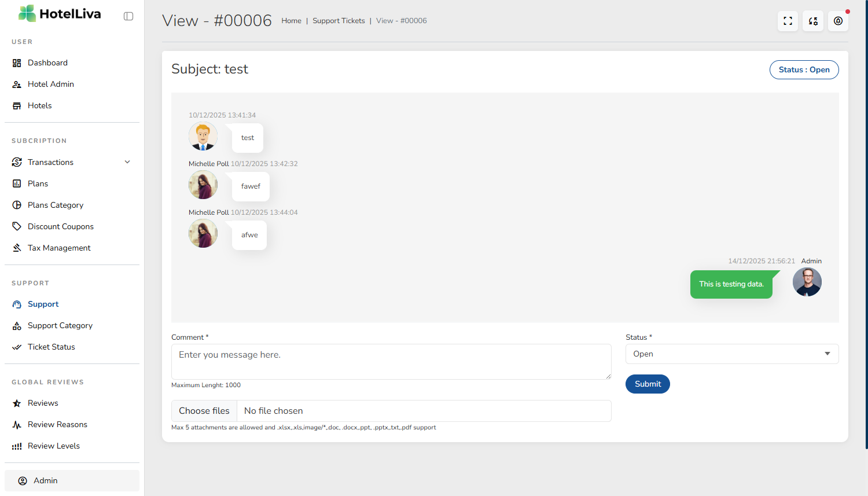The image size is (868, 496).
Task: Click the refresh settings icon in header
Action: click(x=813, y=21)
